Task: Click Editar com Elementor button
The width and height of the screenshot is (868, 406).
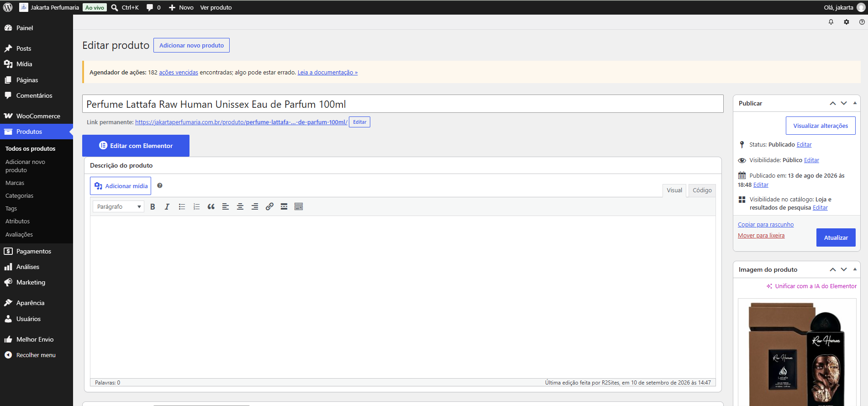Action: pos(136,146)
